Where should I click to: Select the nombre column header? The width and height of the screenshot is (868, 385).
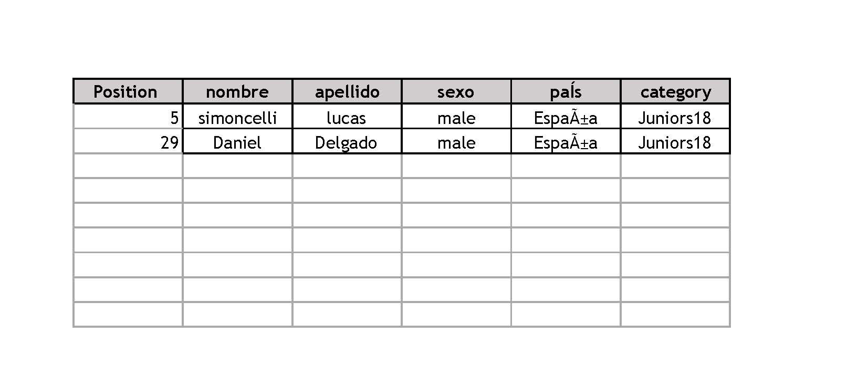coord(237,91)
